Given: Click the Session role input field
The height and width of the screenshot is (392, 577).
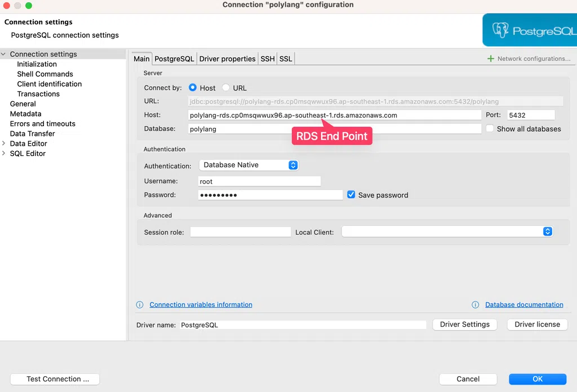Looking at the screenshot, I should point(240,232).
